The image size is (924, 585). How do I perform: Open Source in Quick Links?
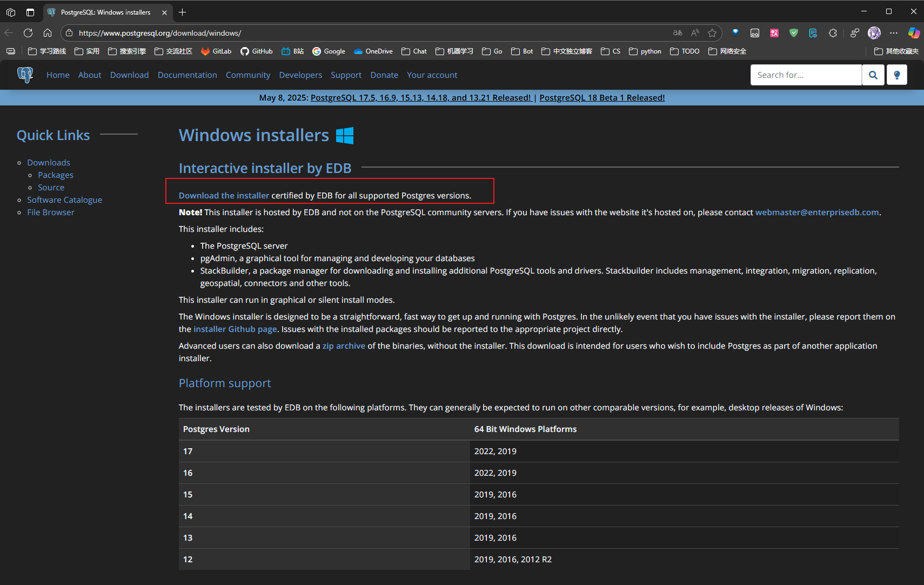pyautogui.click(x=51, y=188)
